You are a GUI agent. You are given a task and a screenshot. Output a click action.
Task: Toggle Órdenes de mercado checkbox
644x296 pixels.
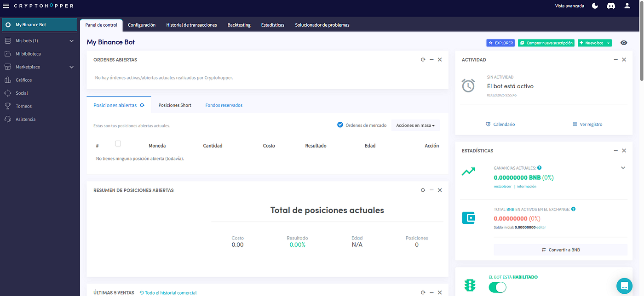340,125
